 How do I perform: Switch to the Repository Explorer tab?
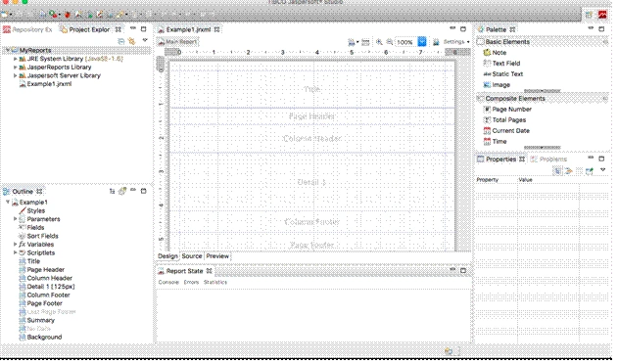(x=27, y=29)
